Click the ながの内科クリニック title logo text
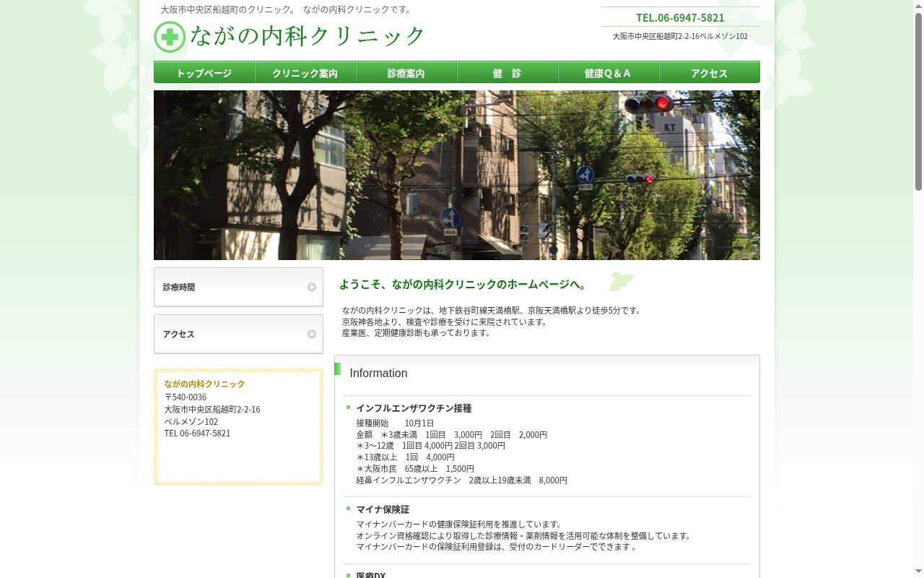 tap(308, 36)
